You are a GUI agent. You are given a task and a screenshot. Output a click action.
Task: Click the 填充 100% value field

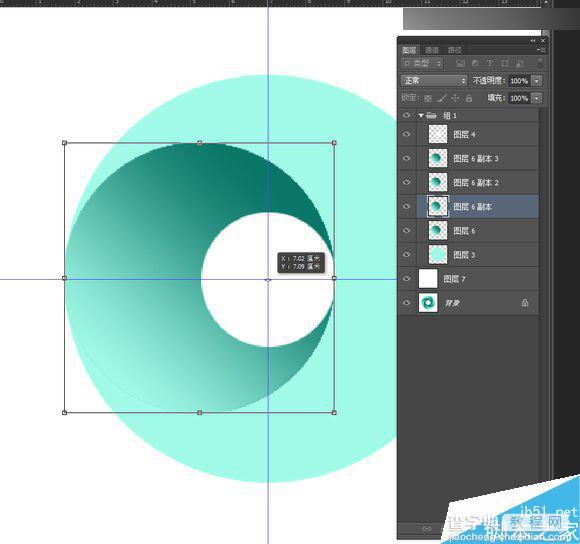[x=519, y=98]
